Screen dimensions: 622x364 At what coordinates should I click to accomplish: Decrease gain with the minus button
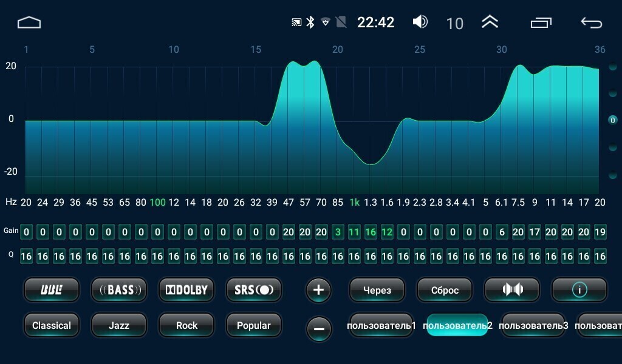319,329
